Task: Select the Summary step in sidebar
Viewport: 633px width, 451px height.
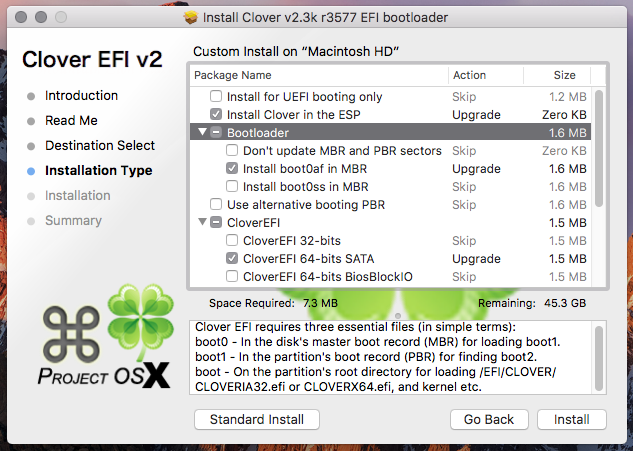Action: (x=73, y=221)
